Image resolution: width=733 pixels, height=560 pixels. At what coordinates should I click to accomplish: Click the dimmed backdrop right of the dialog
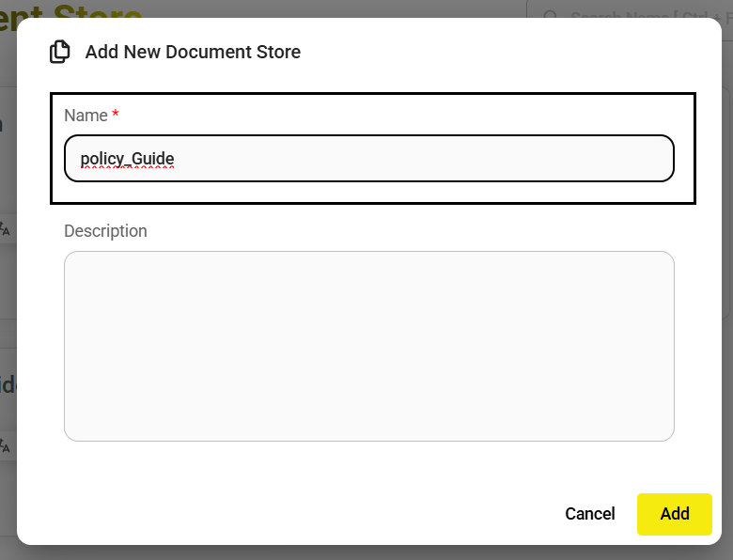tap(726, 282)
